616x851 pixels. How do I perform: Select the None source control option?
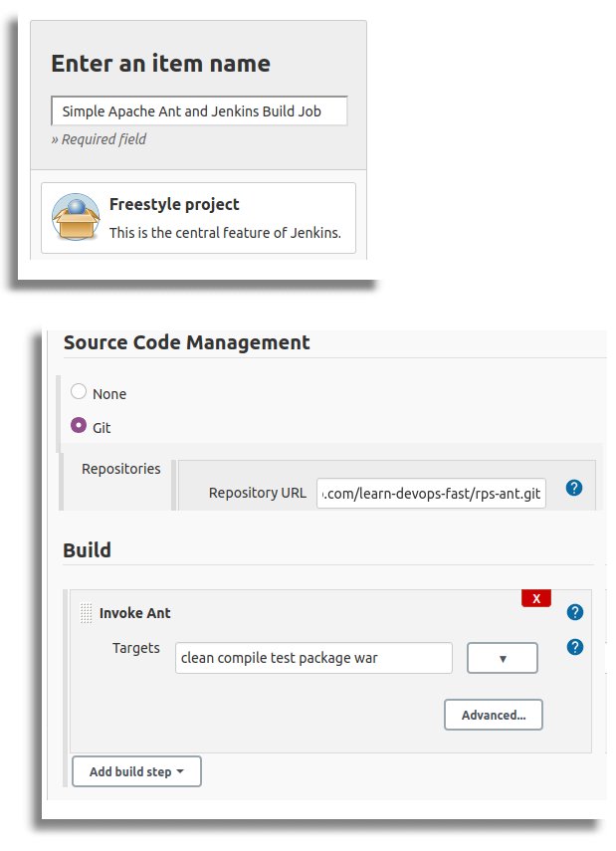pos(79,393)
